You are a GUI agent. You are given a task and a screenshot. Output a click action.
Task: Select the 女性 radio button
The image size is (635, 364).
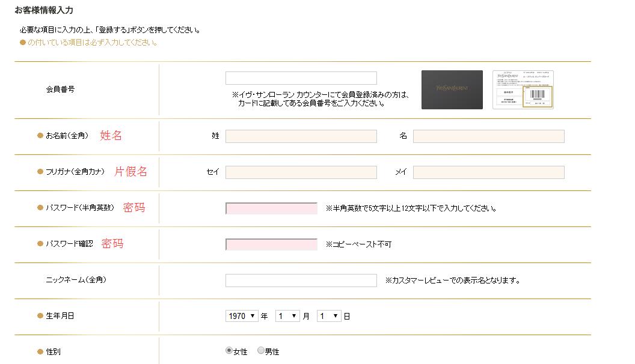(229, 351)
